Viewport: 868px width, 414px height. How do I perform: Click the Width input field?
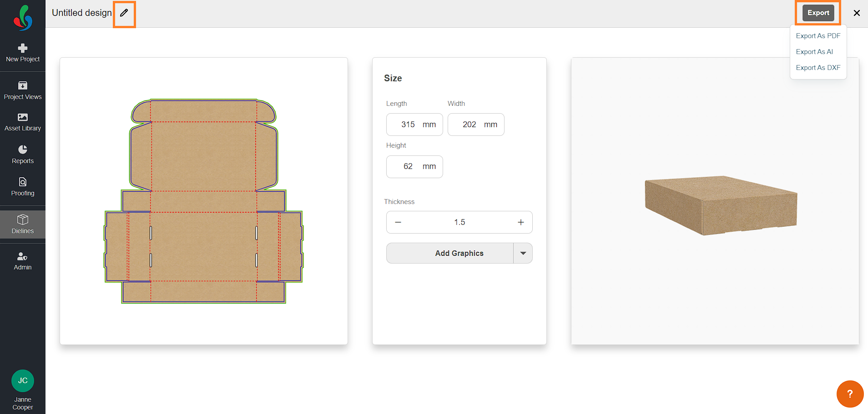coord(476,125)
